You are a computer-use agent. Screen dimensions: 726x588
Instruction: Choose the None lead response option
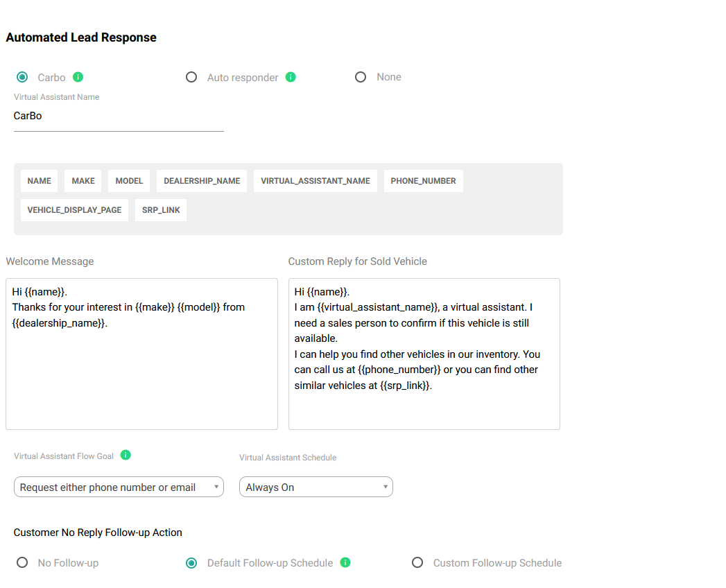pyautogui.click(x=361, y=77)
